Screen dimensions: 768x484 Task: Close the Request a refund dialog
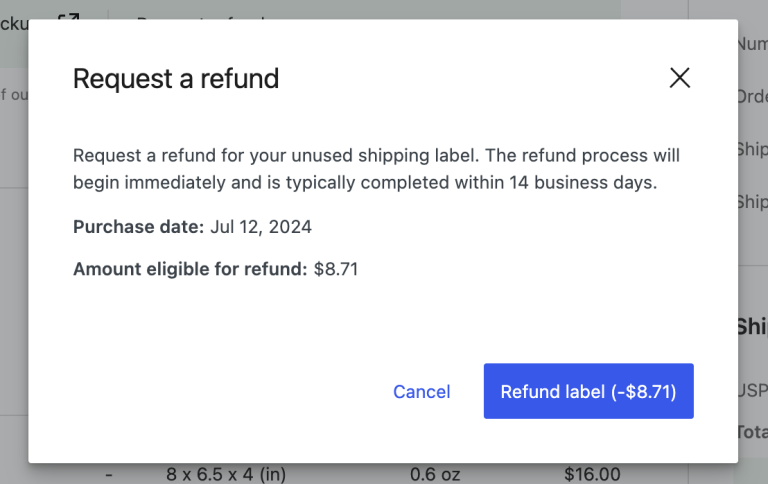[x=680, y=78]
